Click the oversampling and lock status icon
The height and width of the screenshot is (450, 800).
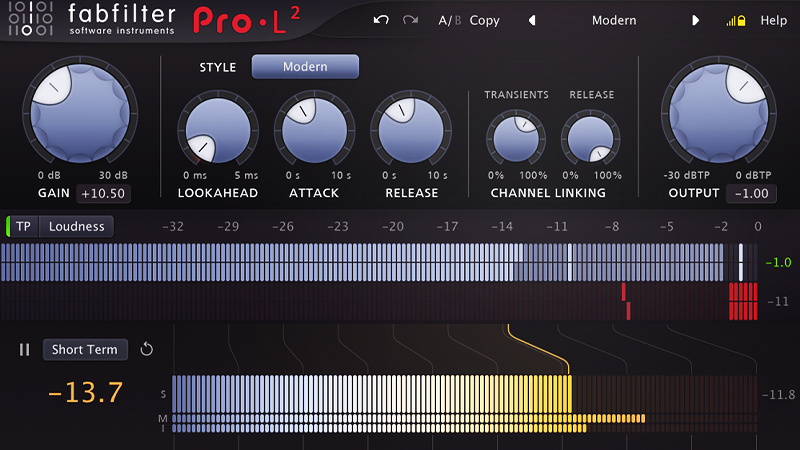tap(736, 20)
